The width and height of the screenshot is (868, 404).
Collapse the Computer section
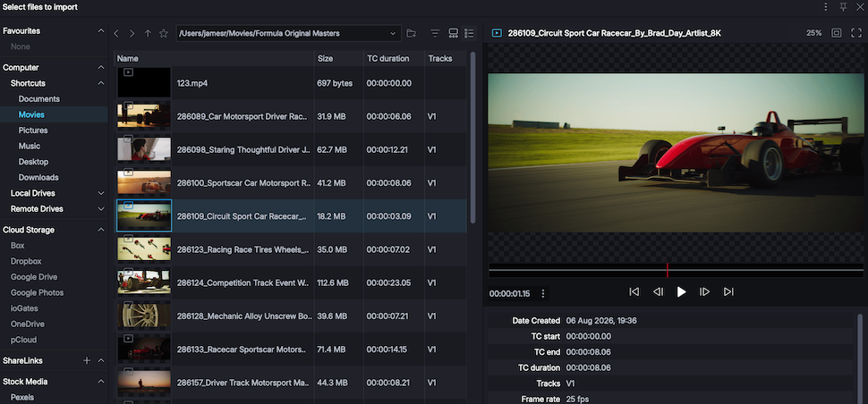click(101, 67)
